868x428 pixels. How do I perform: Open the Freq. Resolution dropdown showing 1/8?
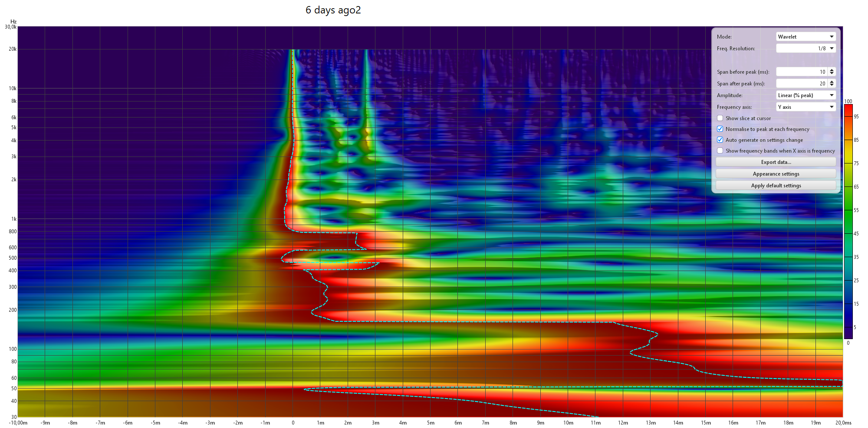tap(806, 49)
